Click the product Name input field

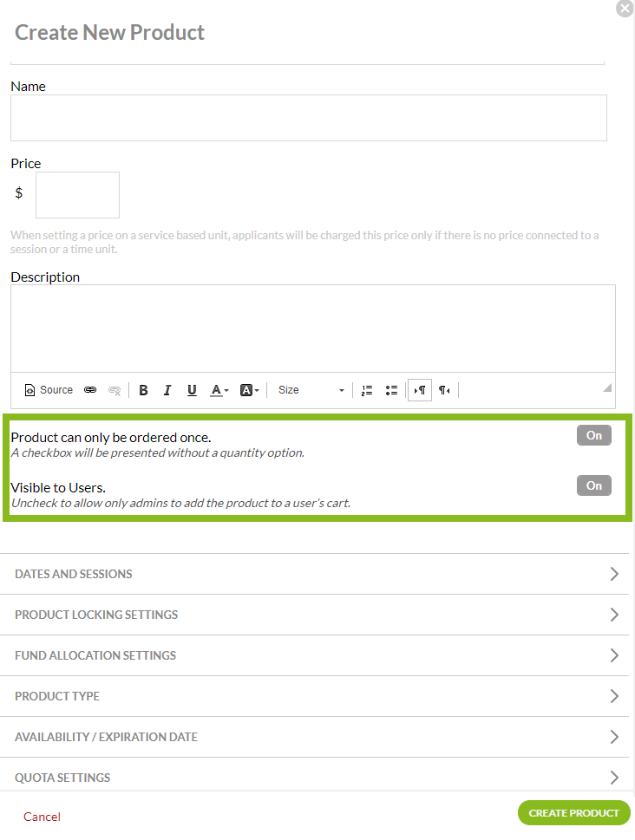tap(308, 118)
